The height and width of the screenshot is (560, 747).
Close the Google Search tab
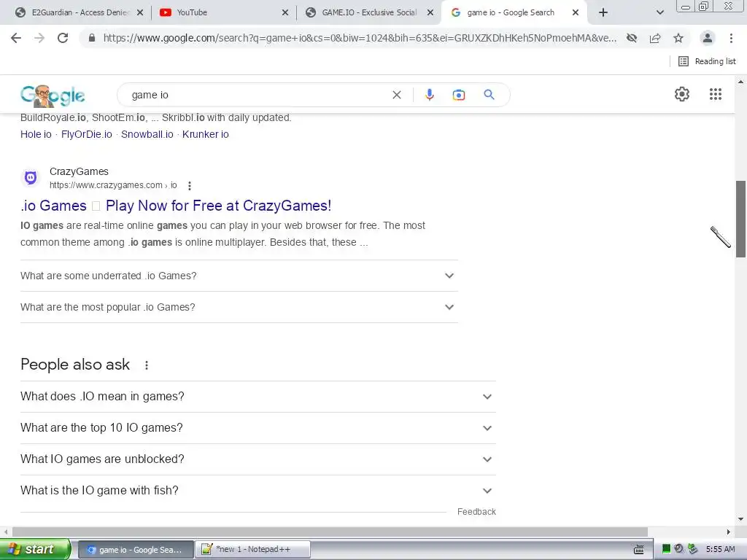[576, 13]
